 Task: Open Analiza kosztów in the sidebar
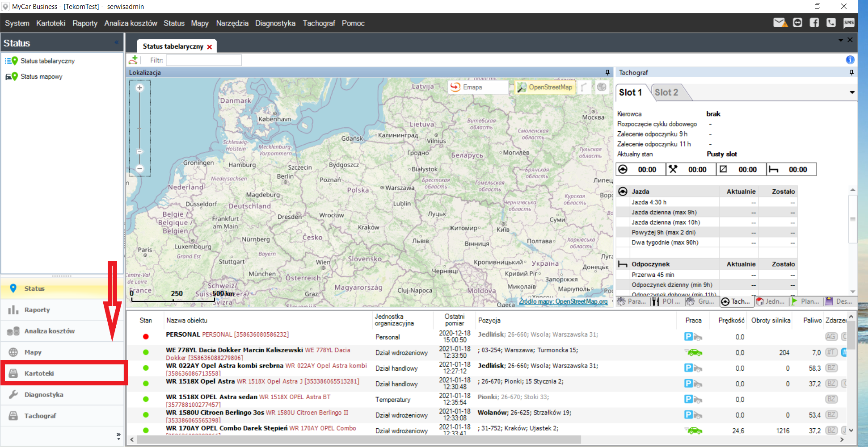[63, 331]
